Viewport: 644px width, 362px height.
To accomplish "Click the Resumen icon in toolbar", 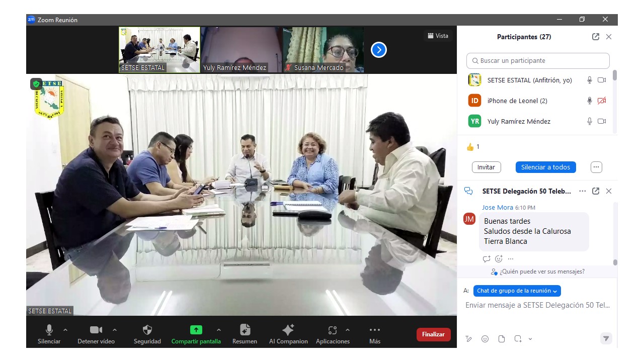I will coord(245,330).
